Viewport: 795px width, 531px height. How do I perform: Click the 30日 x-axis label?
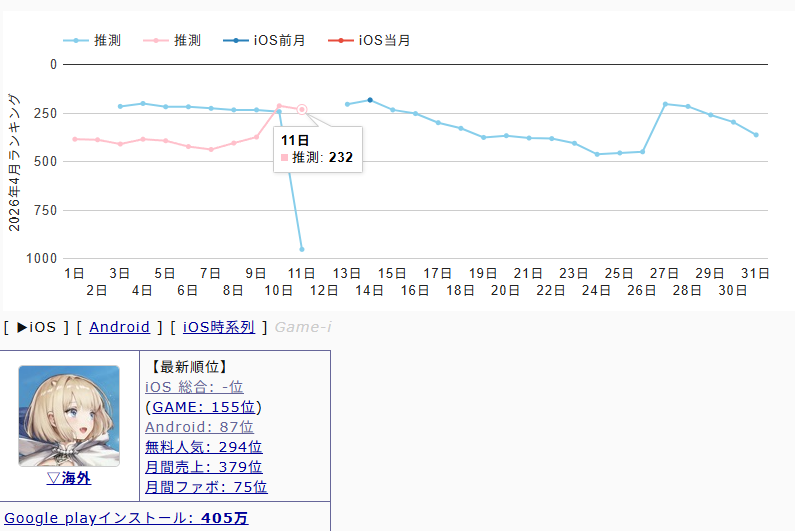(x=733, y=291)
